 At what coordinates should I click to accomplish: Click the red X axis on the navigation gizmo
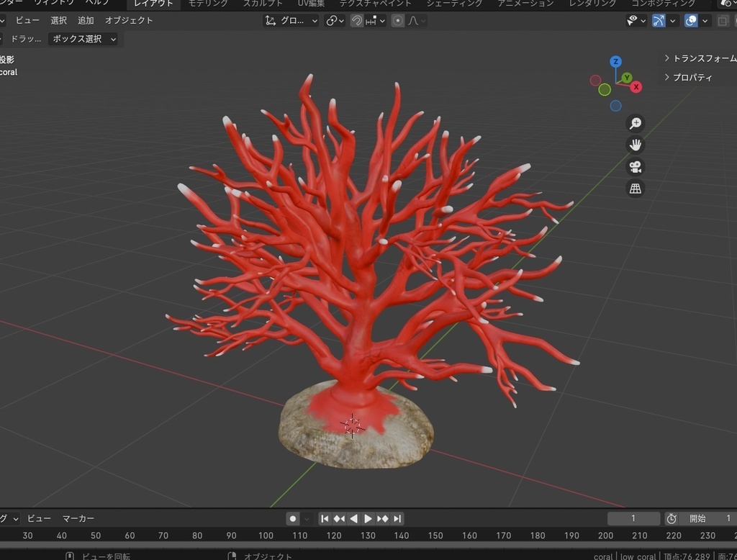[636, 86]
